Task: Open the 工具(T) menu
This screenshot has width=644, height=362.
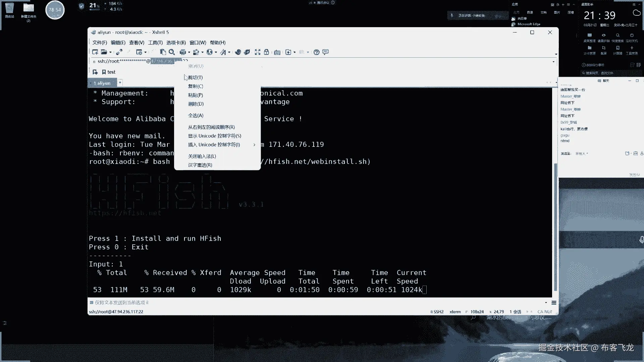Action: pos(155,43)
